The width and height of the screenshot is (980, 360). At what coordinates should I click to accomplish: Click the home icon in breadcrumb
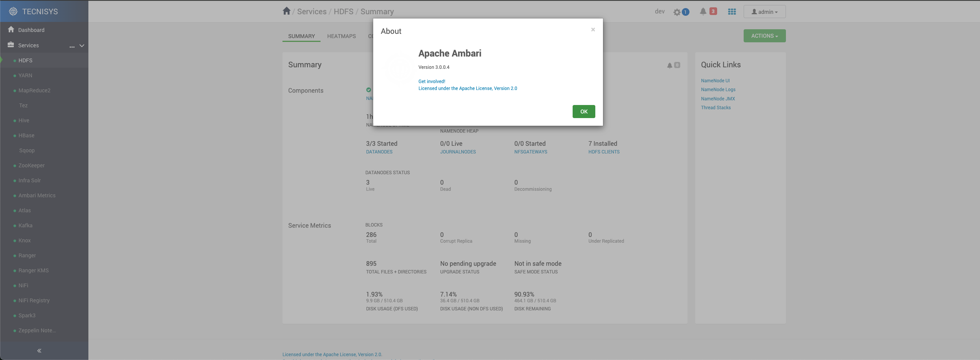(x=286, y=11)
